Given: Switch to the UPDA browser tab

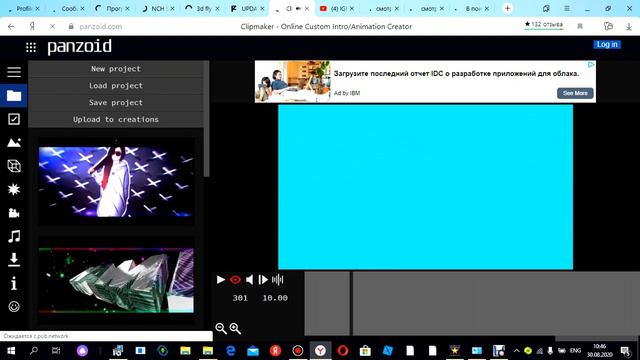Looking at the screenshot, I should pyautogui.click(x=247, y=9).
